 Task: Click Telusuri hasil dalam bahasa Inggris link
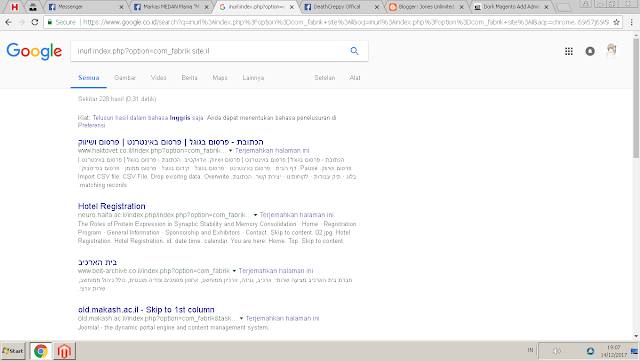point(148,118)
